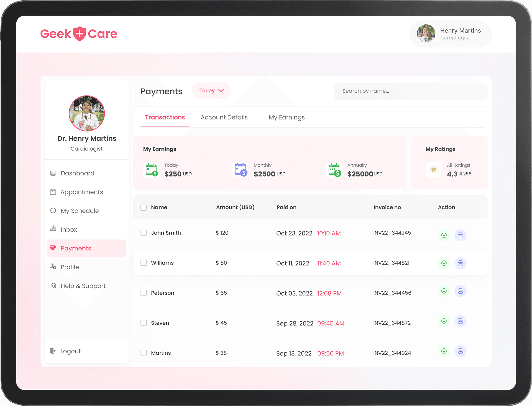Viewport: 532px width, 406px height.
Task: Open the Inbox menu item
Action: click(86, 229)
